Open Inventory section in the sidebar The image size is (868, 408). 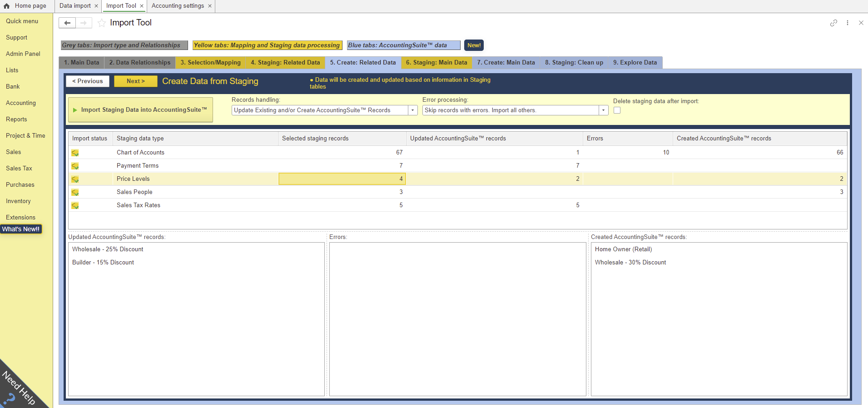pyautogui.click(x=18, y=201)
